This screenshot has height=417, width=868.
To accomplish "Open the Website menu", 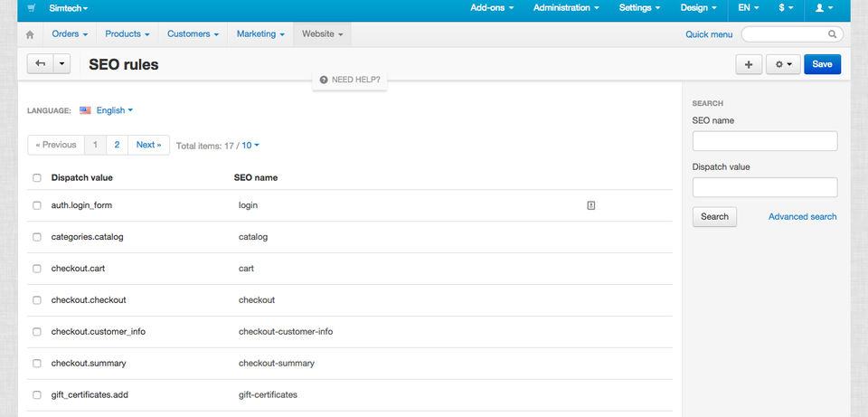I will [x=322, y=33].
